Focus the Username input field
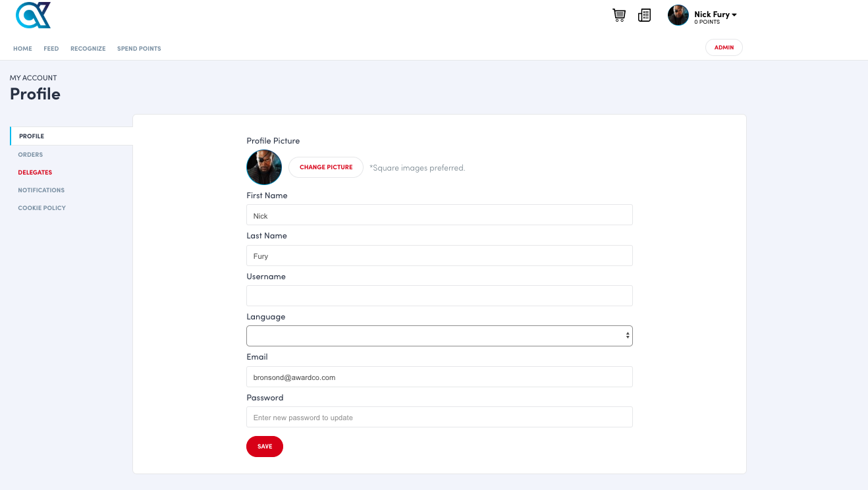 click(x=439, y=296)
